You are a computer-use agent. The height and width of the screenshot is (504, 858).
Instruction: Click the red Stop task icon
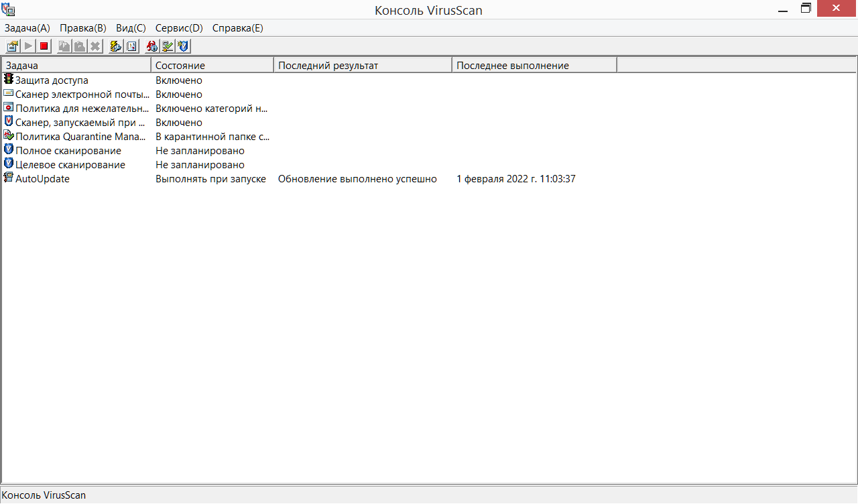44,46
